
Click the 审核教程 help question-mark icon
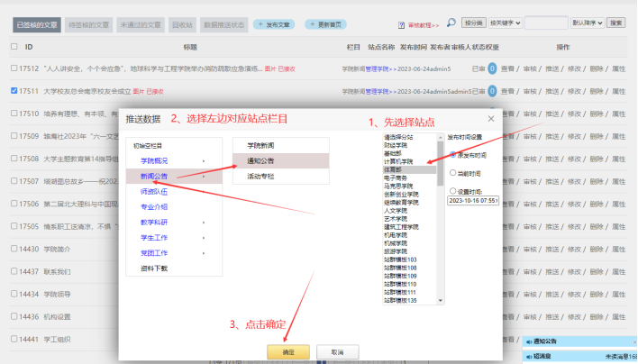402,23
